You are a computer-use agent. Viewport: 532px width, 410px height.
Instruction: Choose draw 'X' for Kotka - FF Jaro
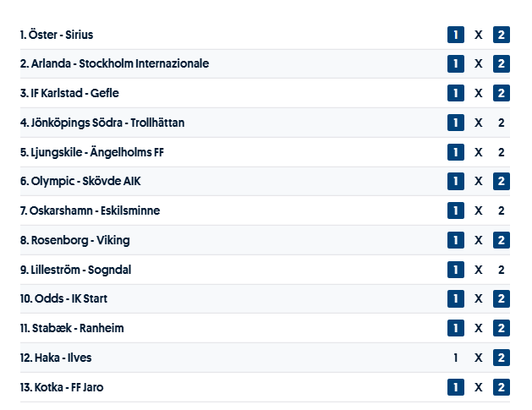[x=479, y=387]
